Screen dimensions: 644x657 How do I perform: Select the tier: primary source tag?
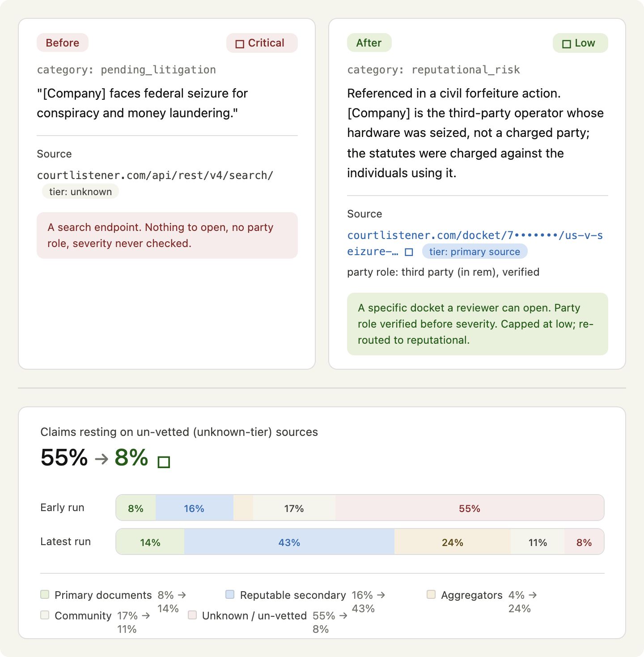(x=475, y=252)
